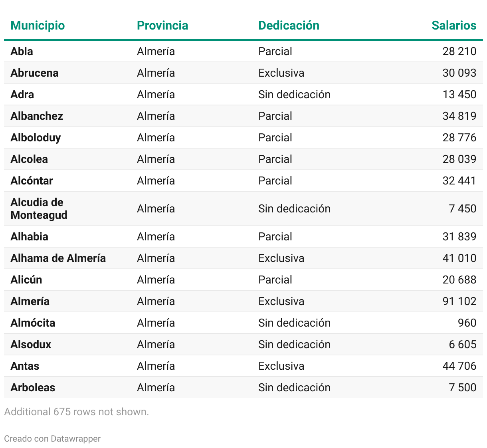Click the Abla municipality cell

pos(22,52)
